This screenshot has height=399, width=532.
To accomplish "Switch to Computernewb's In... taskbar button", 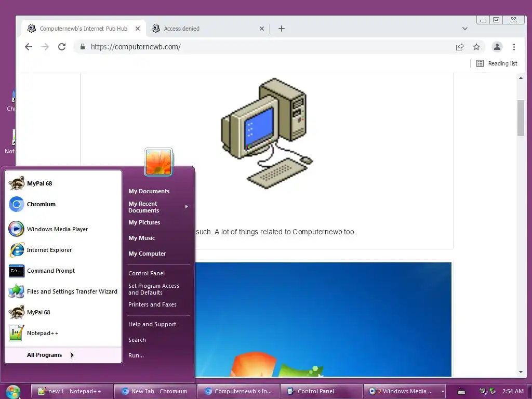I will (238, 391).
